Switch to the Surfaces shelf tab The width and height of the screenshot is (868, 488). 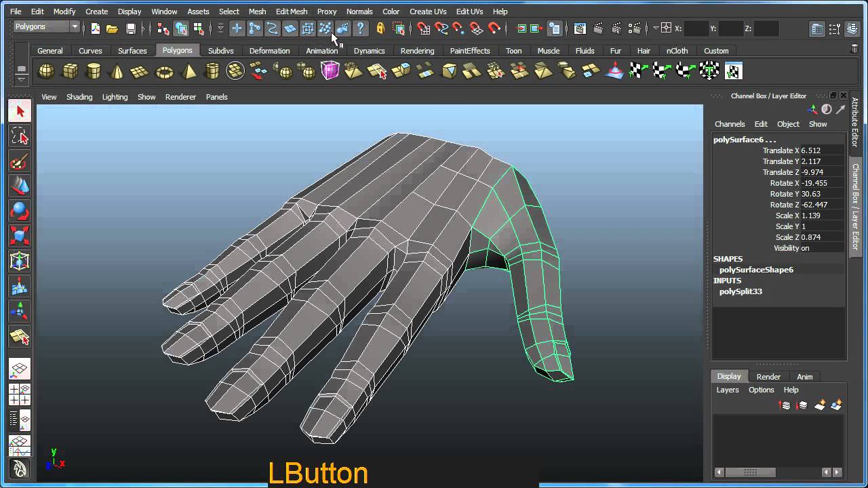(x=132, y=51)
